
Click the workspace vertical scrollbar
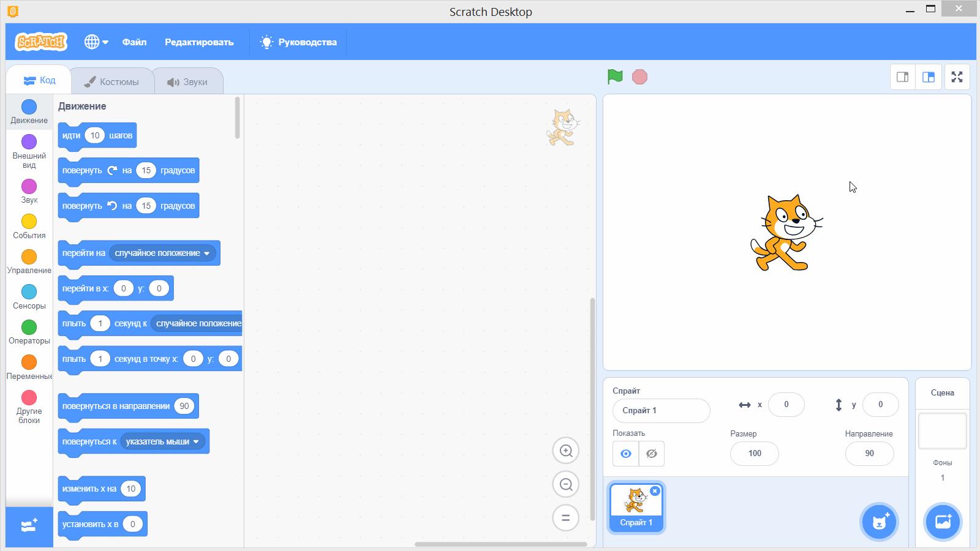tap(592, 409)
